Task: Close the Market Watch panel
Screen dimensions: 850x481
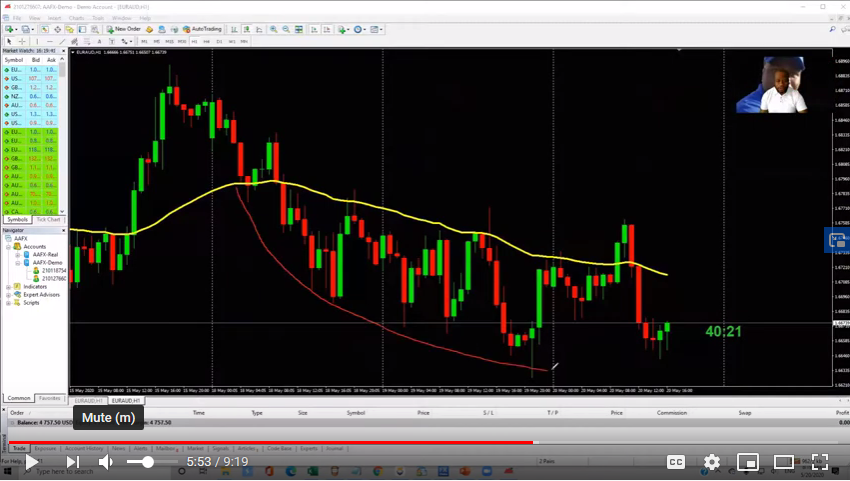Action: coord(63,51)
